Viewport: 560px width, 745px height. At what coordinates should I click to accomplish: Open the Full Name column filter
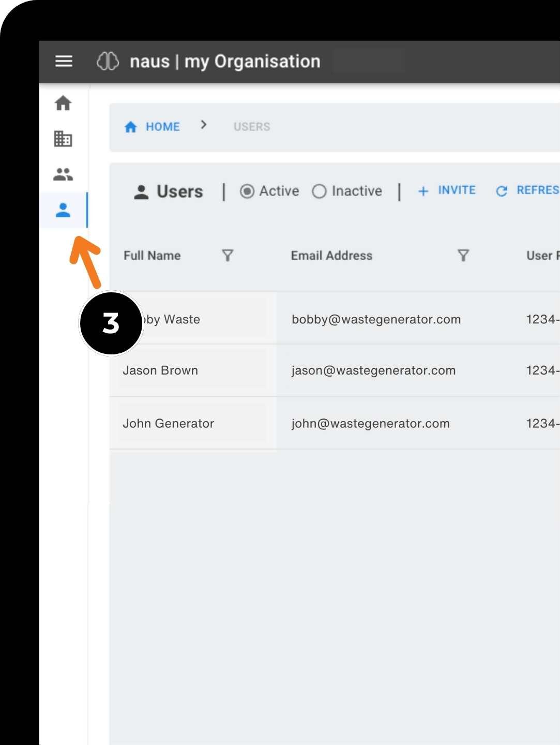click(228, 255)
